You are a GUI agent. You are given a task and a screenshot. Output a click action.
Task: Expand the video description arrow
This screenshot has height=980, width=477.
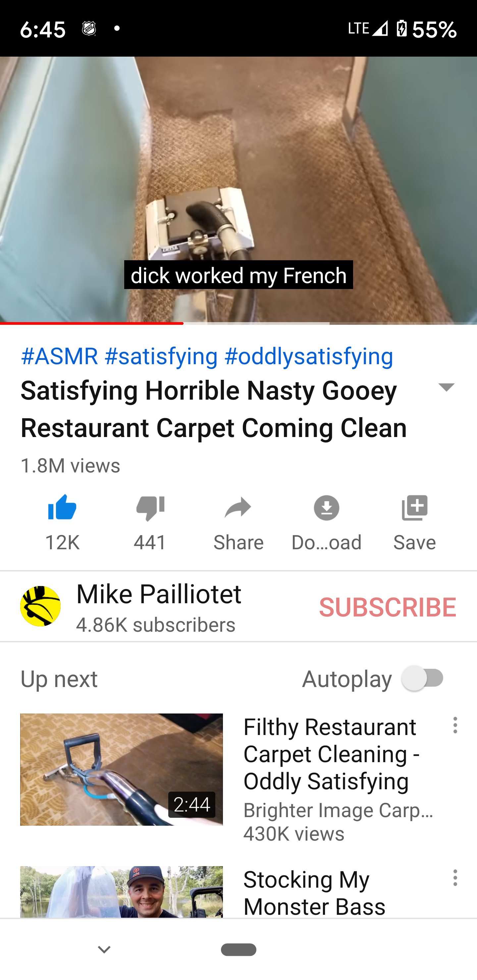click(x=447, y=387)
